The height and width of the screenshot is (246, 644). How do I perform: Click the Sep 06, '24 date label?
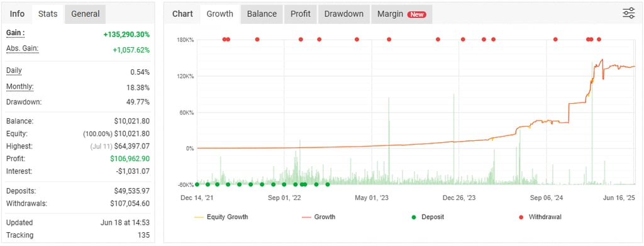tap(547, 198)
